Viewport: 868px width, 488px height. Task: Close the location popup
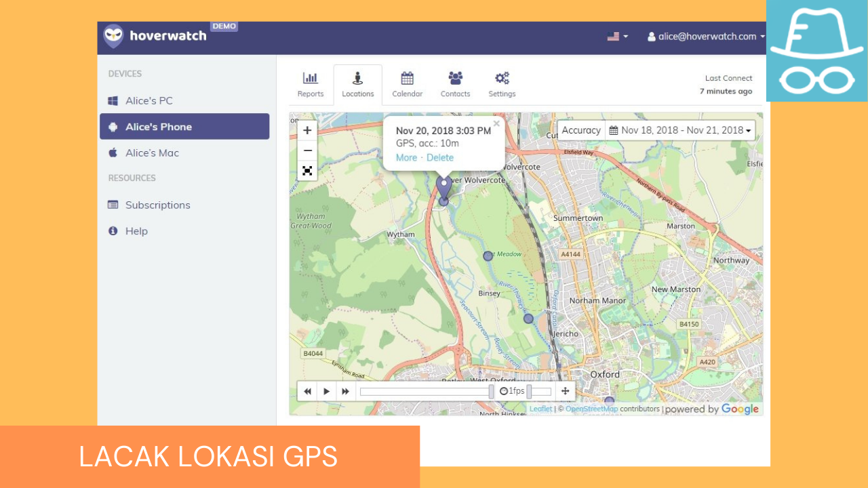coord(496,123)
